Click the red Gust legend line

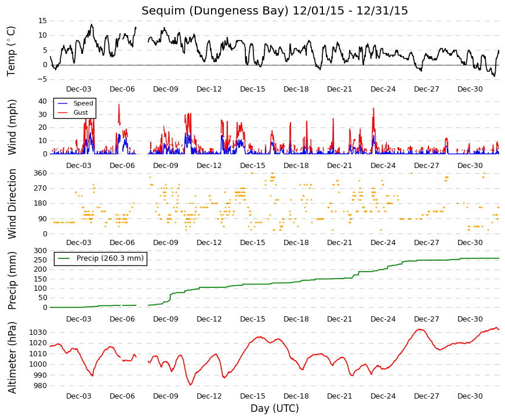(x=63, y=112)
